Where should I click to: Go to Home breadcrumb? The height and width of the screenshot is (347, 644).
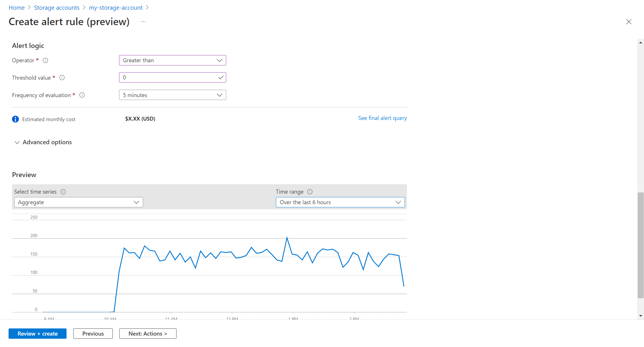click(17, 8)
